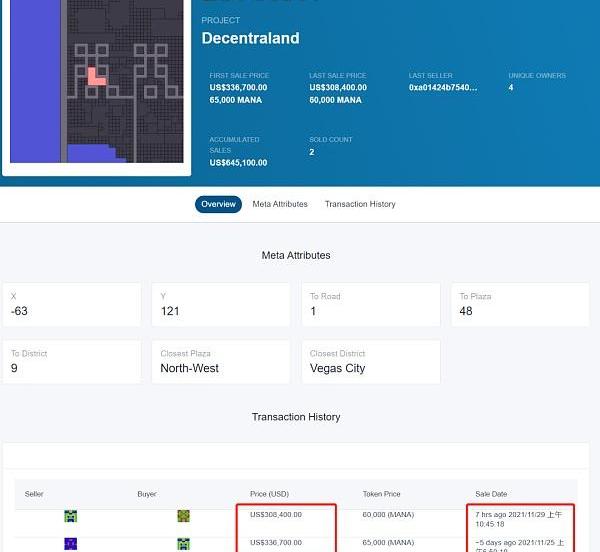Click the first sale price US$336,700.00
This screenshot has height=552, width=600.
pos(238,88)
